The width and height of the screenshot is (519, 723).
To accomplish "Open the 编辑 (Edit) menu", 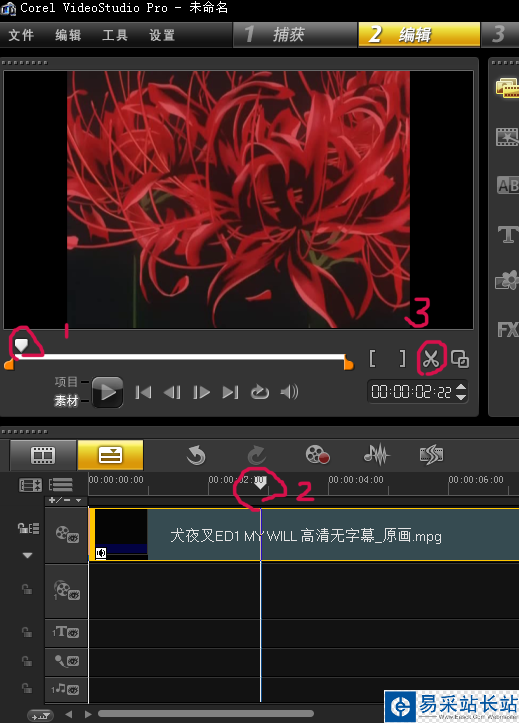I will click(x=68, y=35).
